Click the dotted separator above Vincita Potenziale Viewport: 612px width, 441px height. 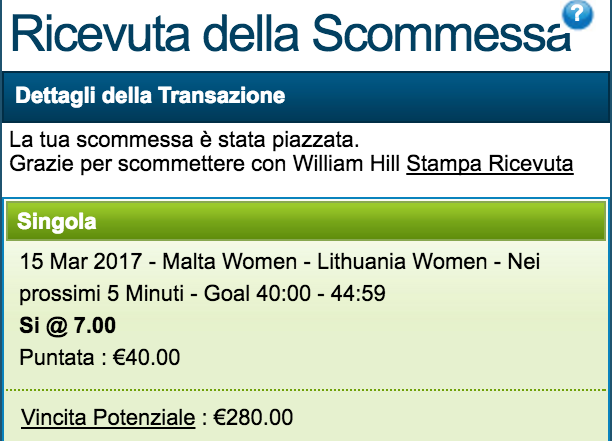pyautogui.click(x=306, y=389)
